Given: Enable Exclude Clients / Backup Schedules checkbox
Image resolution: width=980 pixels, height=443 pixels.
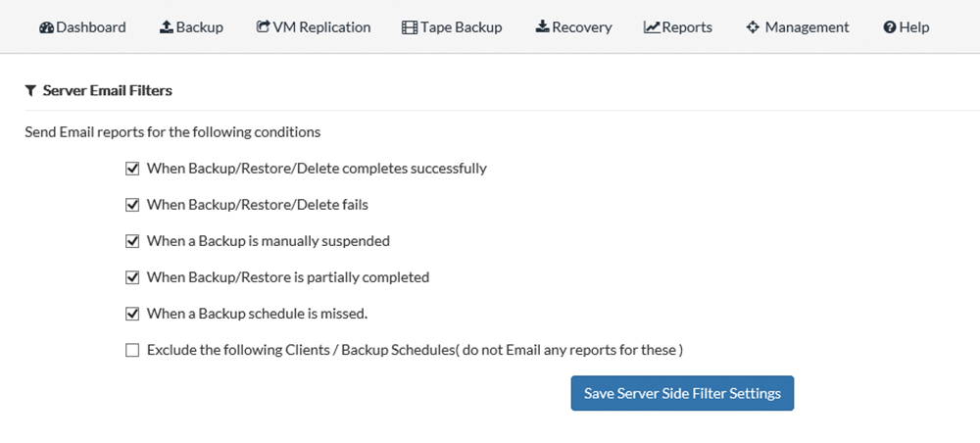Looking at the screenshot, I should (132, 351).
